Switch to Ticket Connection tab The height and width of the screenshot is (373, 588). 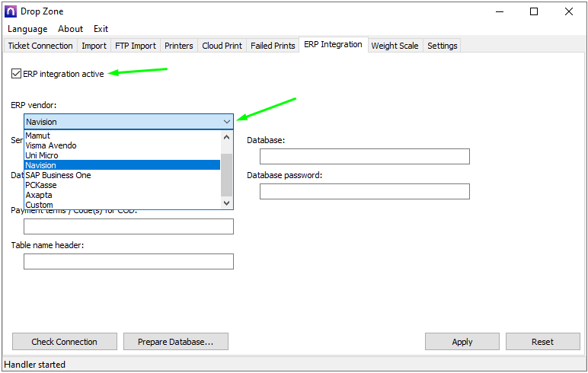click(x=40, y=46)
